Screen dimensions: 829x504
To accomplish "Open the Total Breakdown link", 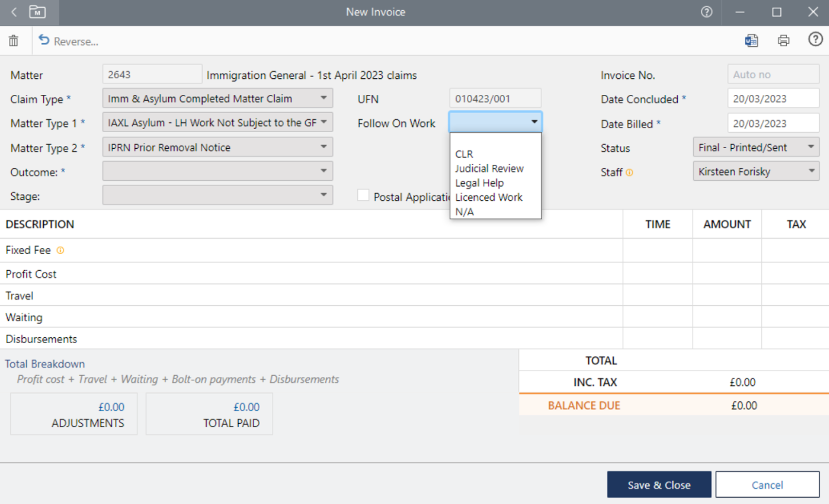I will tap(45, 364).
